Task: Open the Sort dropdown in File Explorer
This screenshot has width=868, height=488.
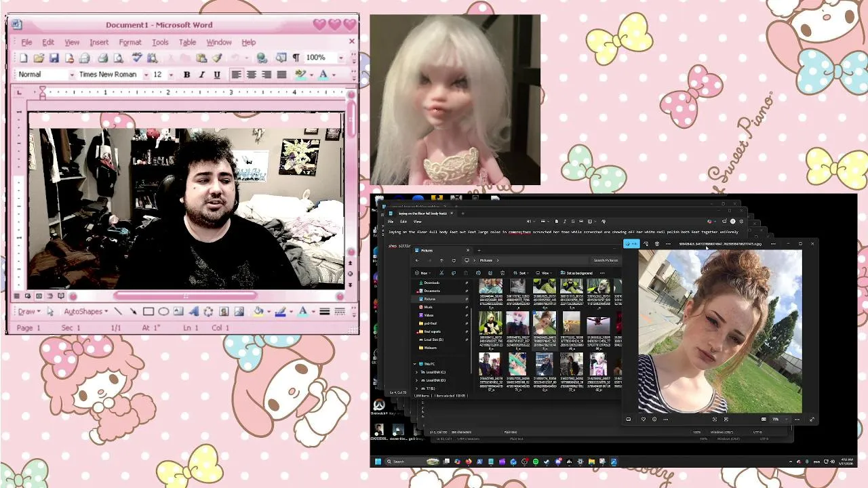Action: 521,273
